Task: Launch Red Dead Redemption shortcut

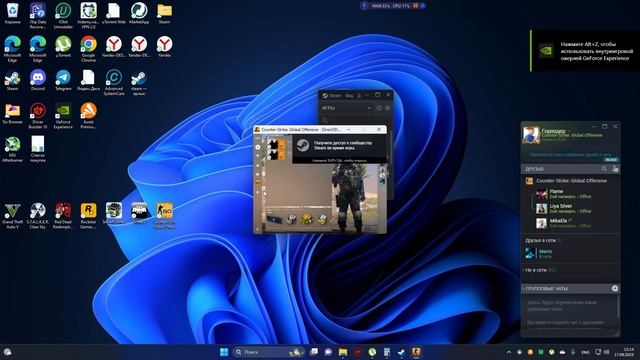Action: (x=63, y=216)
